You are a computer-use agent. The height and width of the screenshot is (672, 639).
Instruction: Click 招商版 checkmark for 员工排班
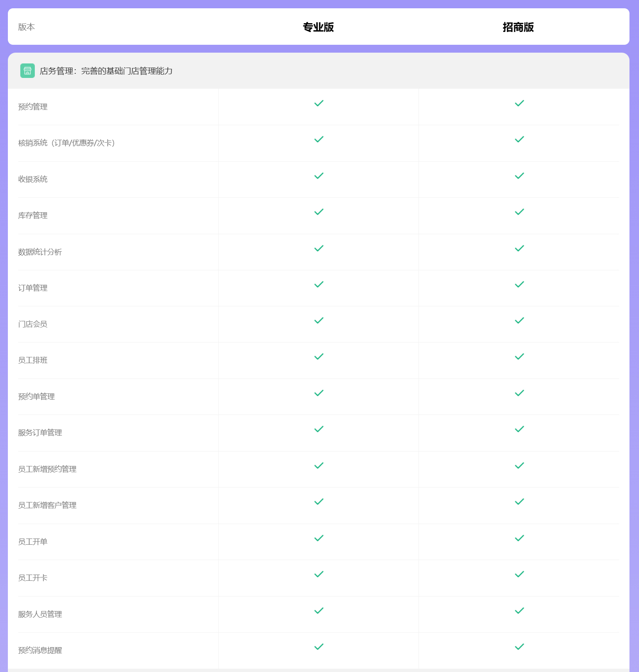(519, 357)
